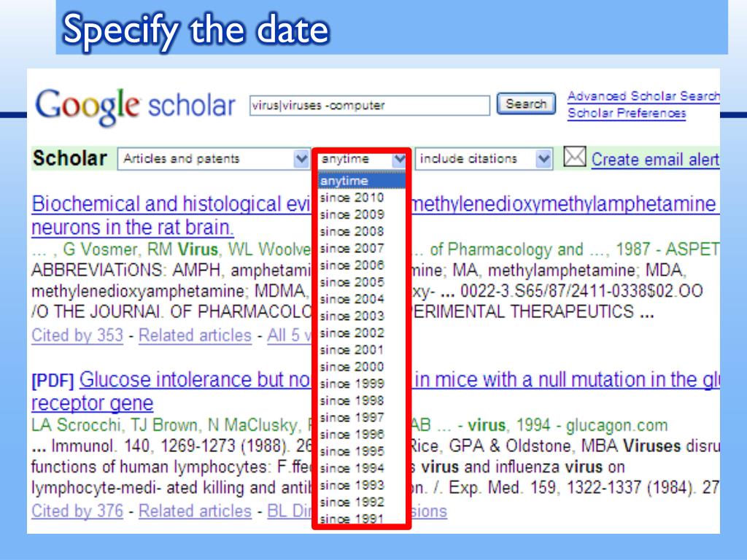Click the glucagon.com source text

(x=617, y=425)
